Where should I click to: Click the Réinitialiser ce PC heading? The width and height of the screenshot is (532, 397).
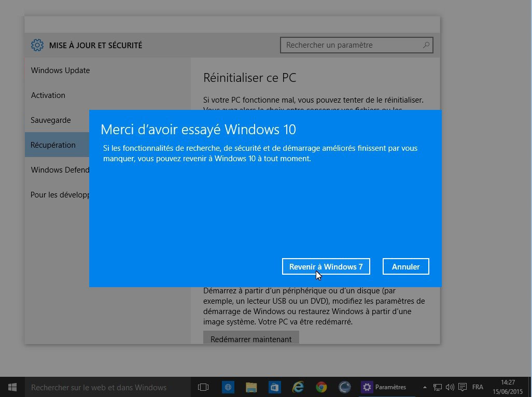point(249,78)
